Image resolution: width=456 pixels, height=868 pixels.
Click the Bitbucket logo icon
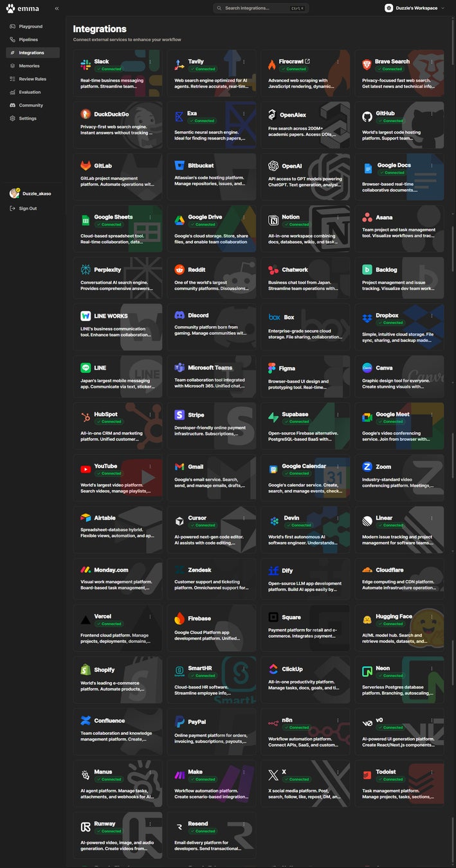[x=179, y=166]
